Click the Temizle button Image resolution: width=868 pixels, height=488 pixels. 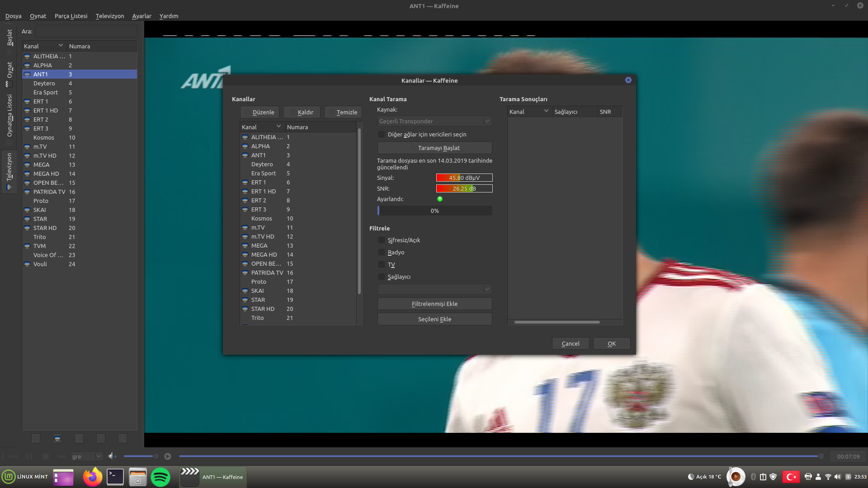(343, 112)
